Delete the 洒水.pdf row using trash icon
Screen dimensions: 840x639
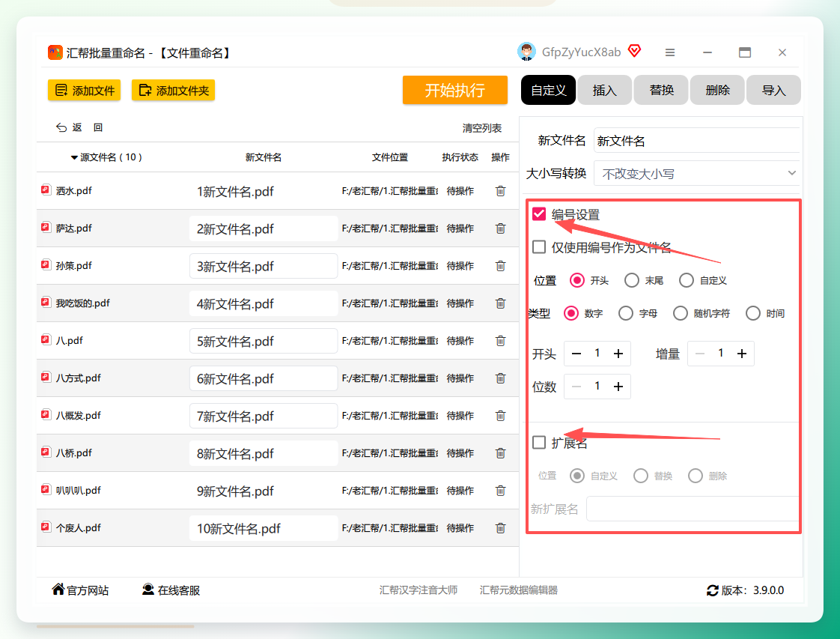click(x=500, y=191)
